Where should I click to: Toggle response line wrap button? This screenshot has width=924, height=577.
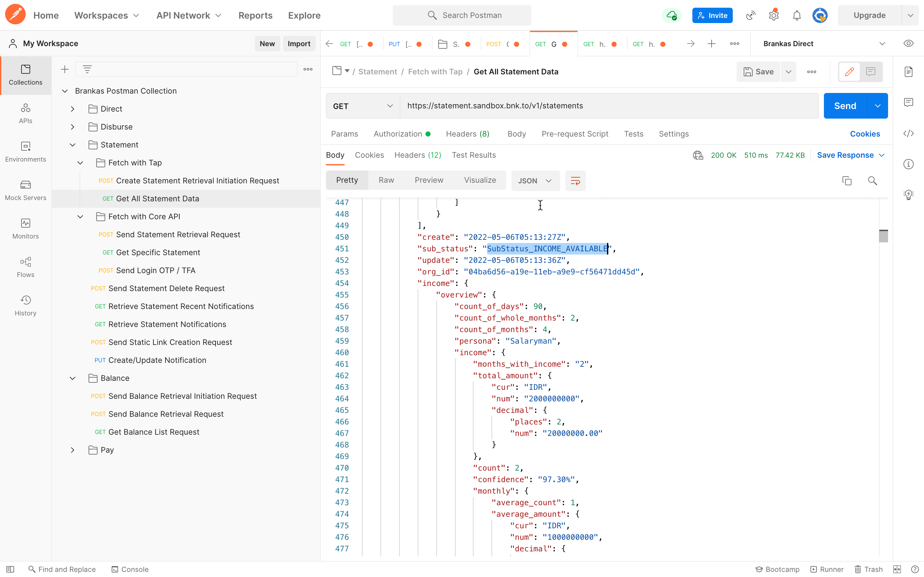pyautogui.click(x=575, y=180)
